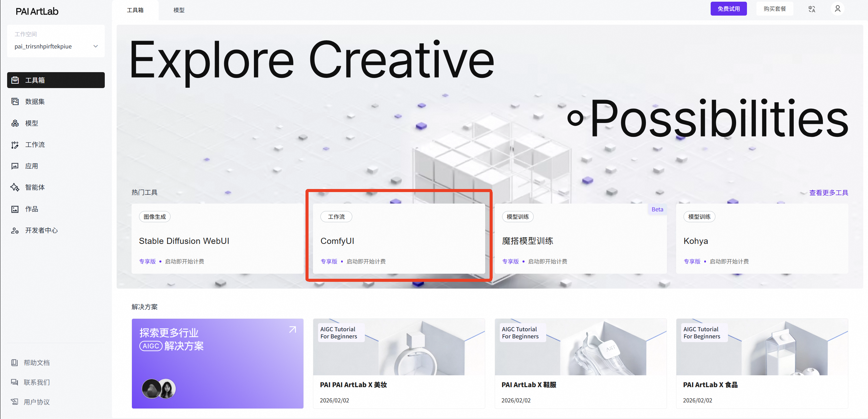Open the 魔搭模型训练 tool card
The image size is (868, 419).
tap(580, 238)
